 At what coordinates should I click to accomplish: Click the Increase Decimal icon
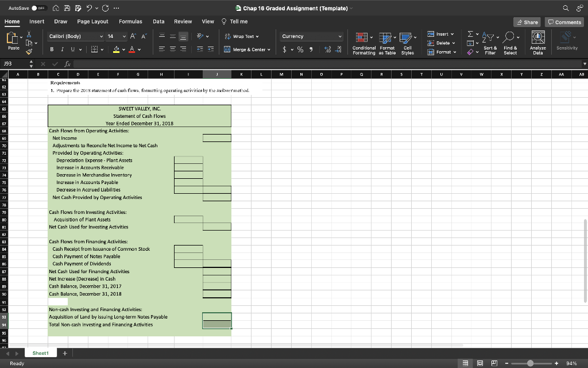click(x=327, y=49)
